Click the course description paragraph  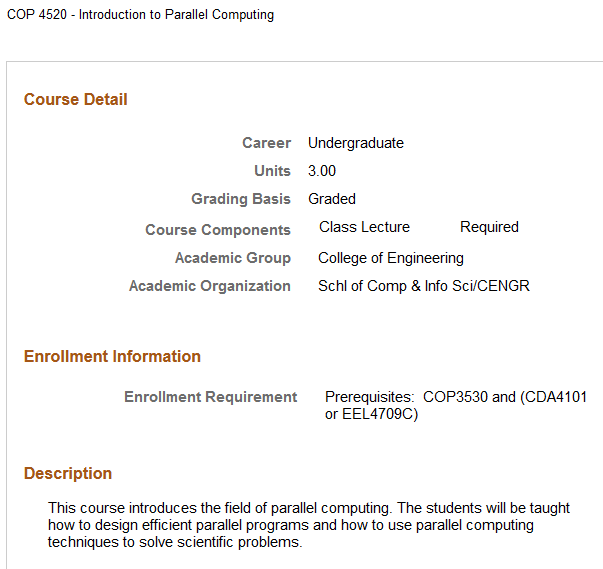309,525
